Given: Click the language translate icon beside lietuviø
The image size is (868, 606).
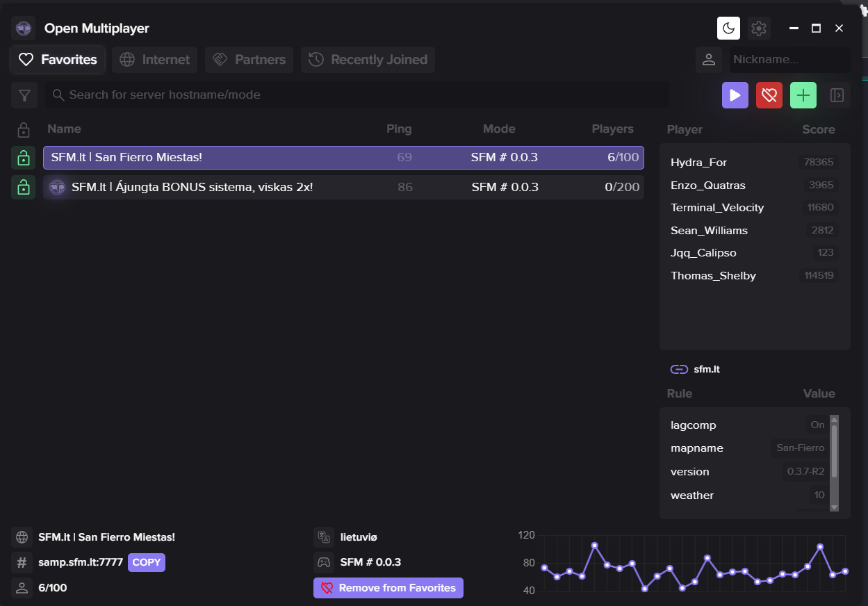Looking at the screenshot, I should (324, 537).
